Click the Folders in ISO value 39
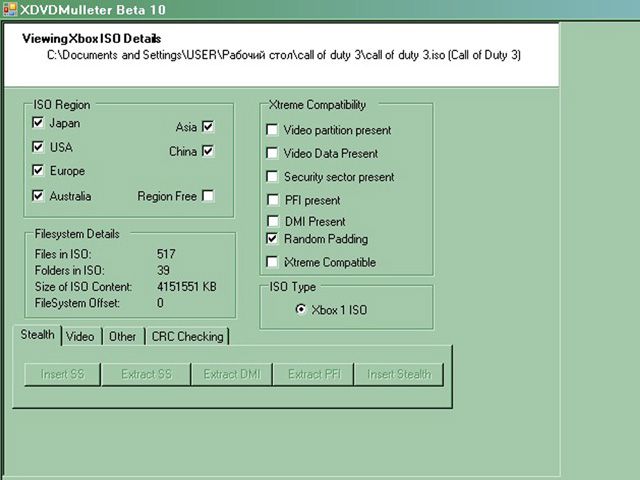 163,270
